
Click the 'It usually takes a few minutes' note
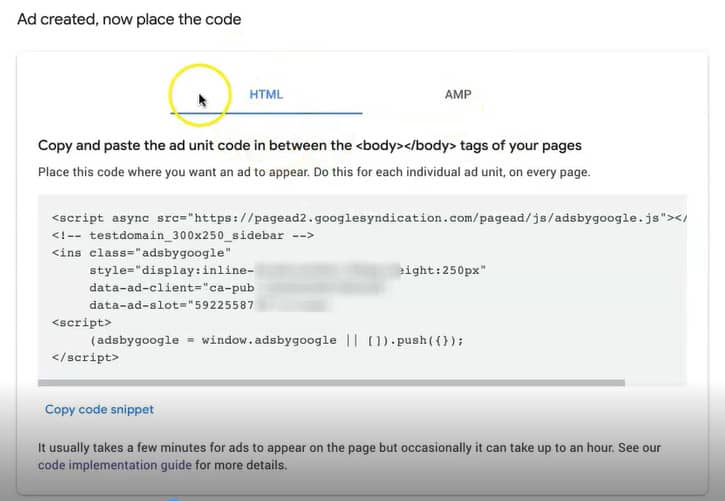pyautogui.click(x=349, y=456)
